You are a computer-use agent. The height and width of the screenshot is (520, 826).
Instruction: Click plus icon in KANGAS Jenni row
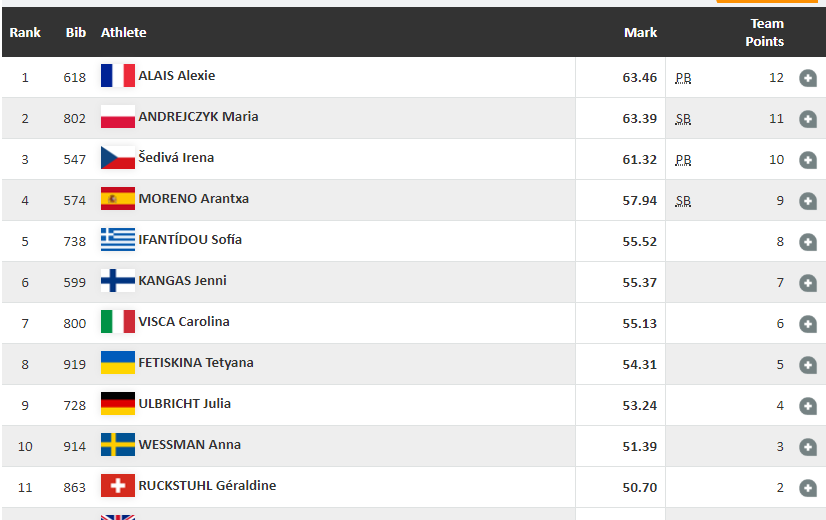[808, 283]
